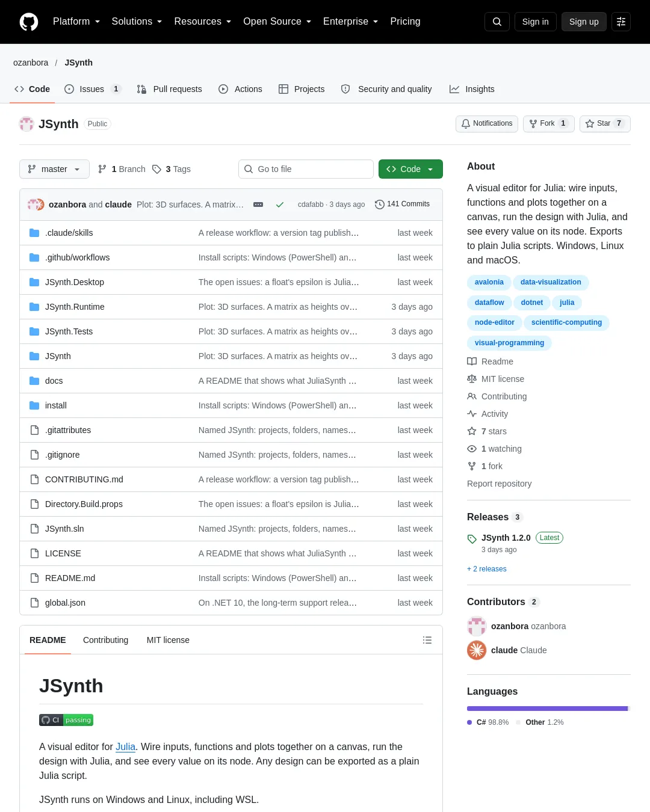Open the master branch selector

(x=54, y=169)
